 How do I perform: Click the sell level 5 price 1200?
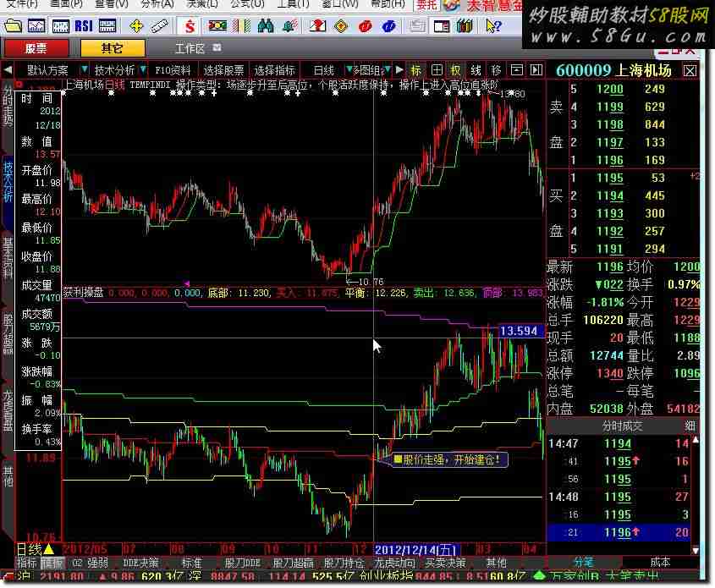point(610,89)
